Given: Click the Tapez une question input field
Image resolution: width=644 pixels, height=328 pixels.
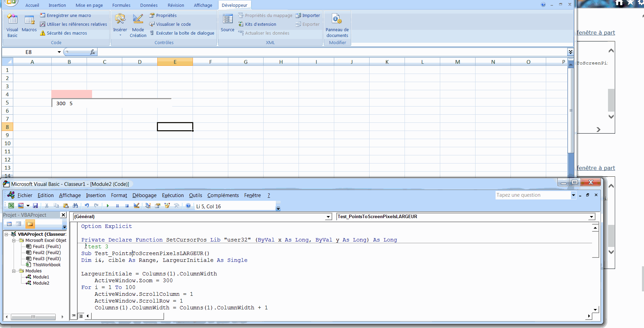Looking at the screenshot, I should point(533,195).
